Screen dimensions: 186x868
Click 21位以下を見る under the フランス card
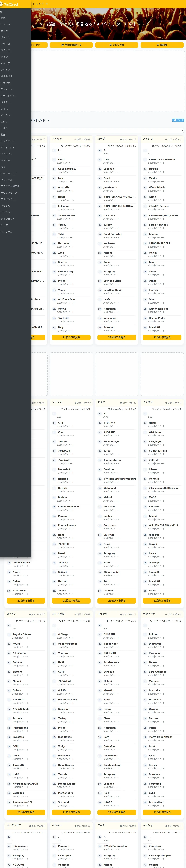tap(71, 601)
